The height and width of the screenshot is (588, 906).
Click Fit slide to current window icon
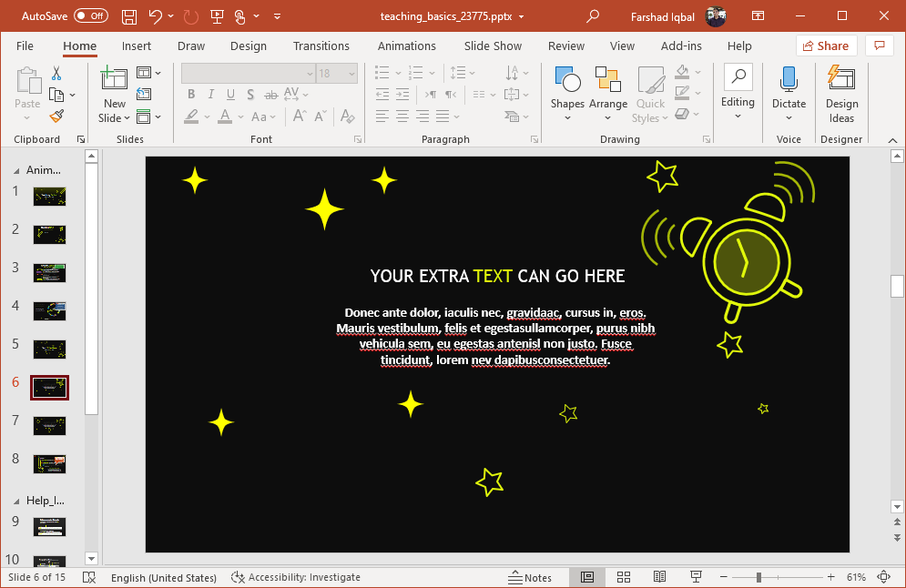tap(882, 577)
